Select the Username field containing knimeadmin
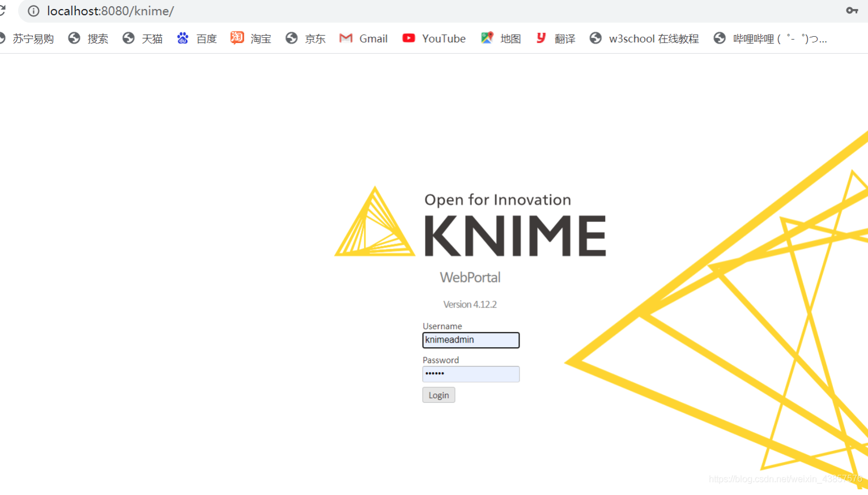Image resolution: width=868 pixels, height=495 pixels. pyautogui.click(x=471, y=340)
